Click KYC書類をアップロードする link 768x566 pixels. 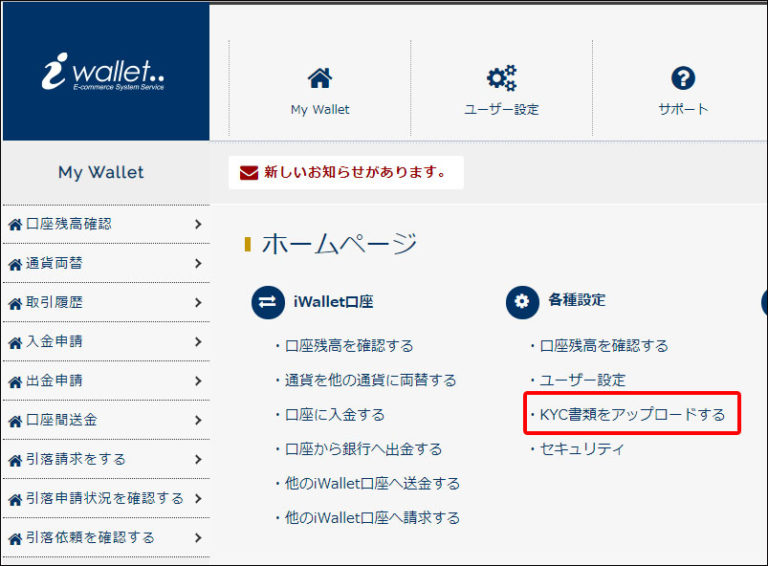pyautogui.click(x=632, y=415)
